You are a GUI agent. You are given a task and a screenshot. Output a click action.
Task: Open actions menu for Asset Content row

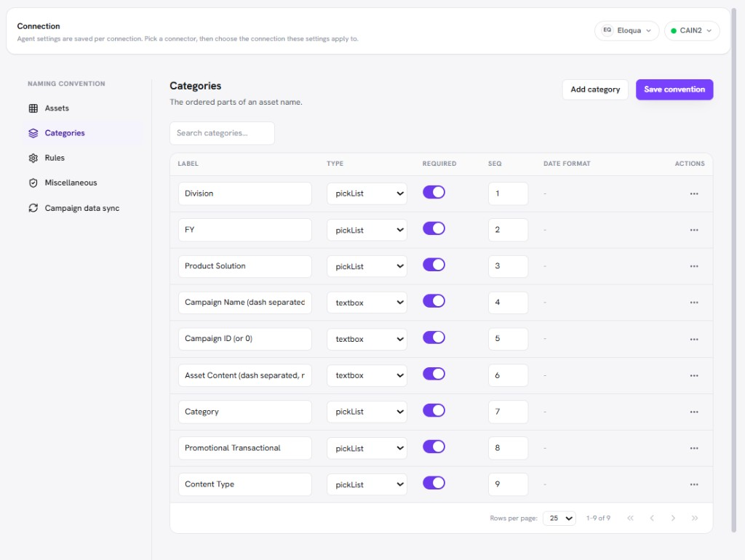pyautogui.click(x=694, y=376)
